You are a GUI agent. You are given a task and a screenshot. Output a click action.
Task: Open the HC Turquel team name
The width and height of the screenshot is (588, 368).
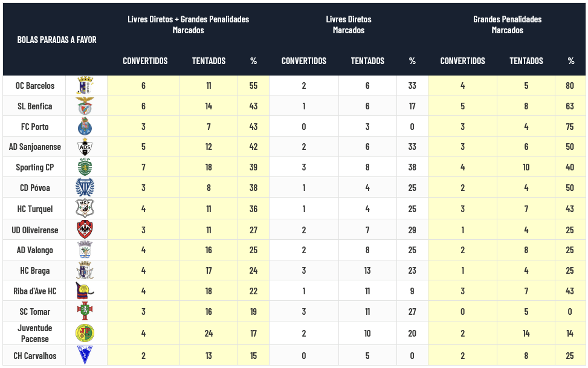point(36,209)
